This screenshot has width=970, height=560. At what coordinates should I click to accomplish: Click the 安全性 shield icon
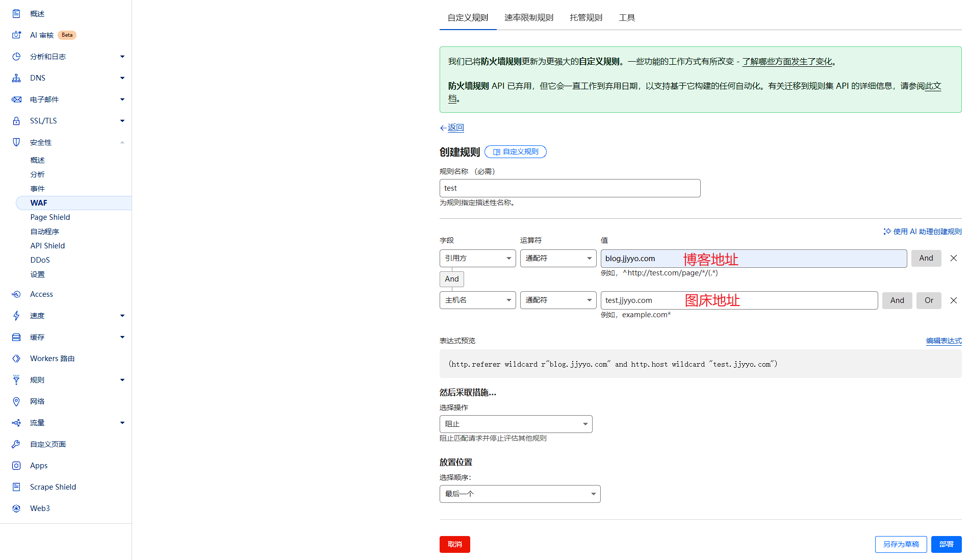tap(16, 142)
